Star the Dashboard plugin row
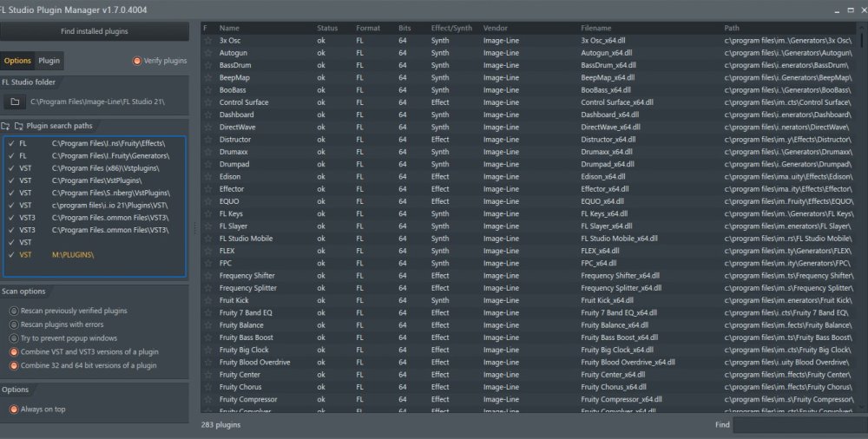The image size is (868, 439). click(x=208, y=115)
